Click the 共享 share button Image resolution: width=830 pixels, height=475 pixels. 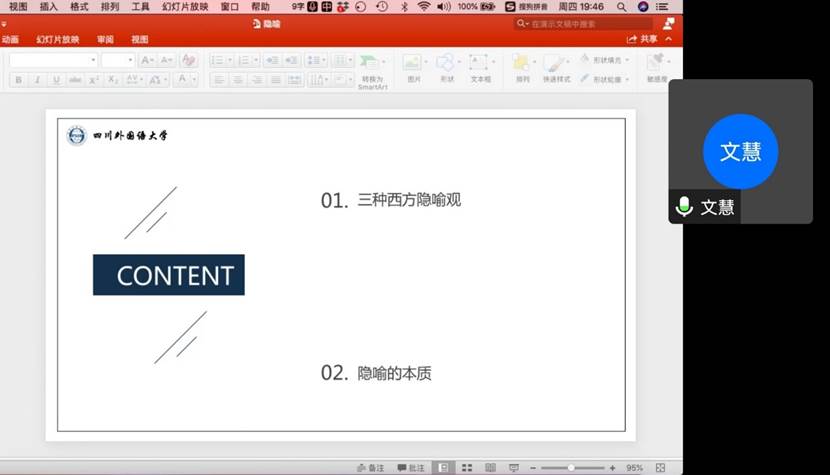pyautogui.click(x=643, y=39)
